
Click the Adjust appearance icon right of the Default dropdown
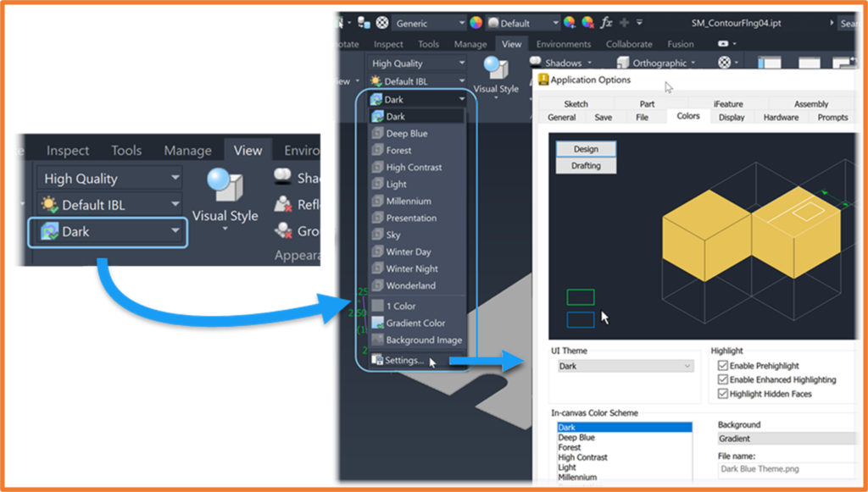[569, 23]
